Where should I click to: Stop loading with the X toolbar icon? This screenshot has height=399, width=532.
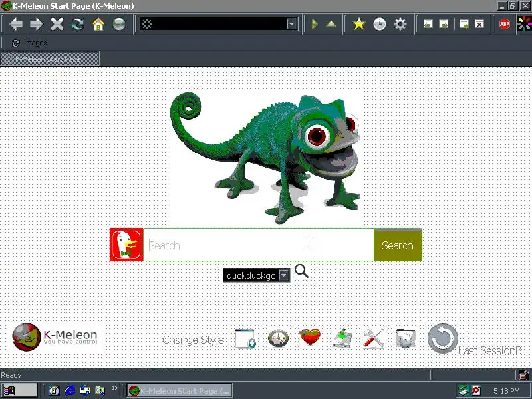click(x=57, y=24)
